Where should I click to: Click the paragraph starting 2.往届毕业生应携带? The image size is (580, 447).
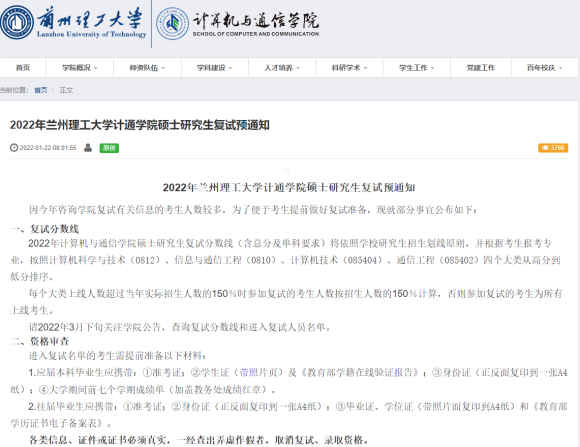click(x=289, y=414)
